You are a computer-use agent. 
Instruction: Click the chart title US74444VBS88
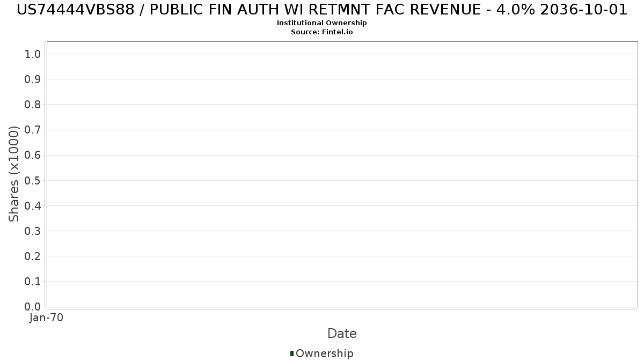coord(322,10)
